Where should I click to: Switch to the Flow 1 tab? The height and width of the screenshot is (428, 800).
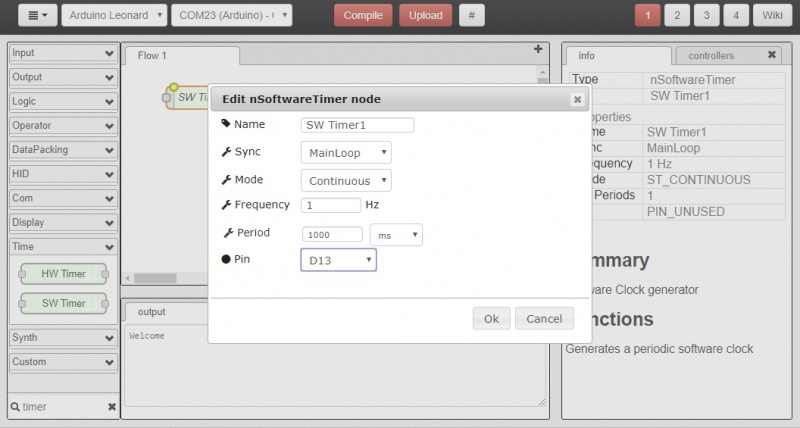pyautogui.click(x=182, y=56)
